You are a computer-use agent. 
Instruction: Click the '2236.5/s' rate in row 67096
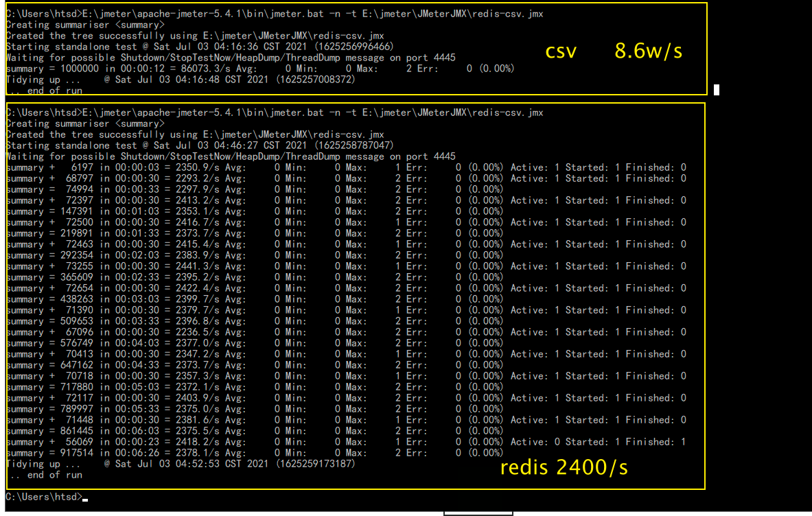pos(197,332)
